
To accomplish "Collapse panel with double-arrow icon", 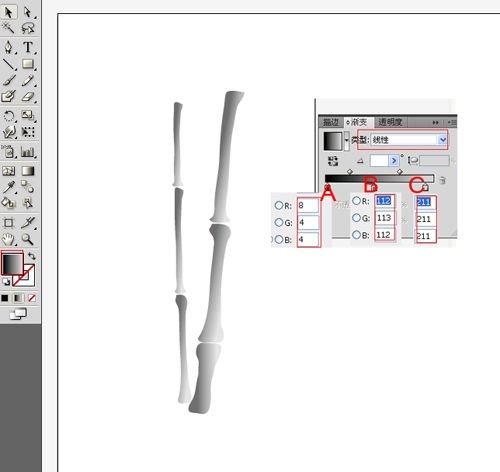I will pyautogui.click(x=435, y=123).
